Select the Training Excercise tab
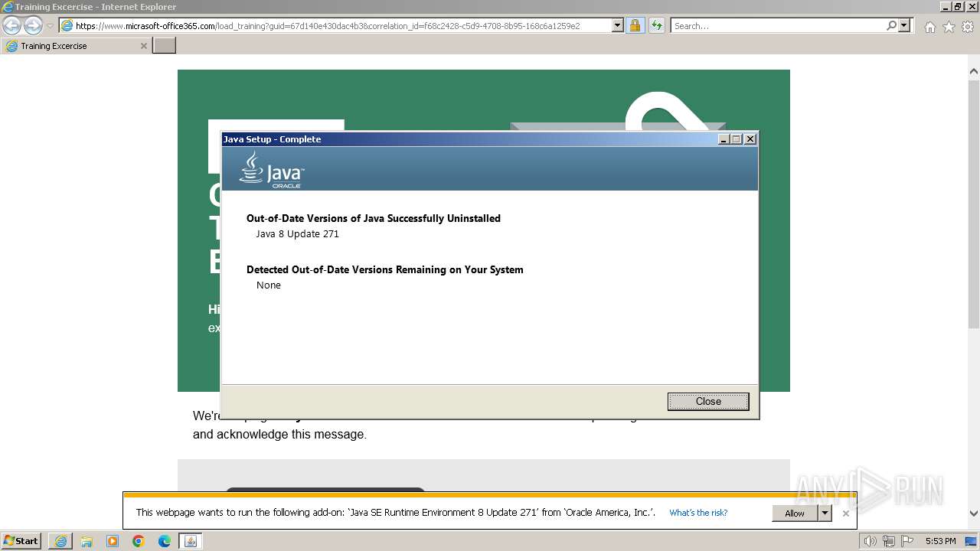This screenshot has width=980, height=551. point(76,46)
